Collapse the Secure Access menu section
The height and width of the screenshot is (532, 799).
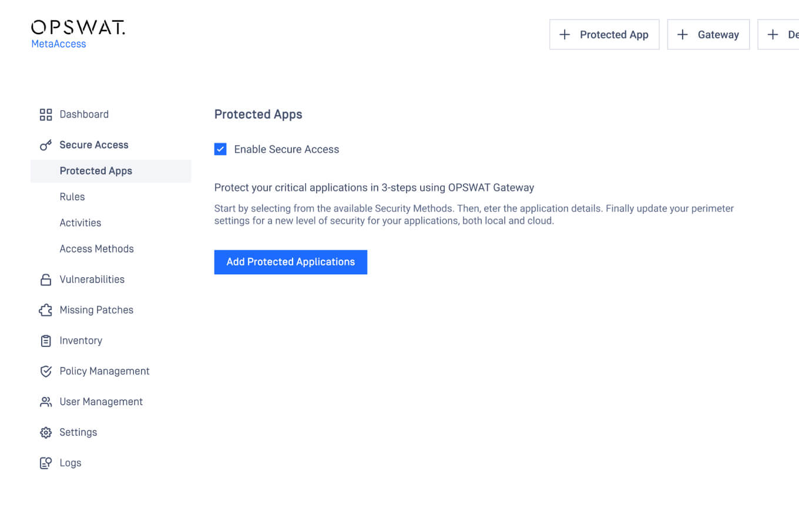pos(93,145)
